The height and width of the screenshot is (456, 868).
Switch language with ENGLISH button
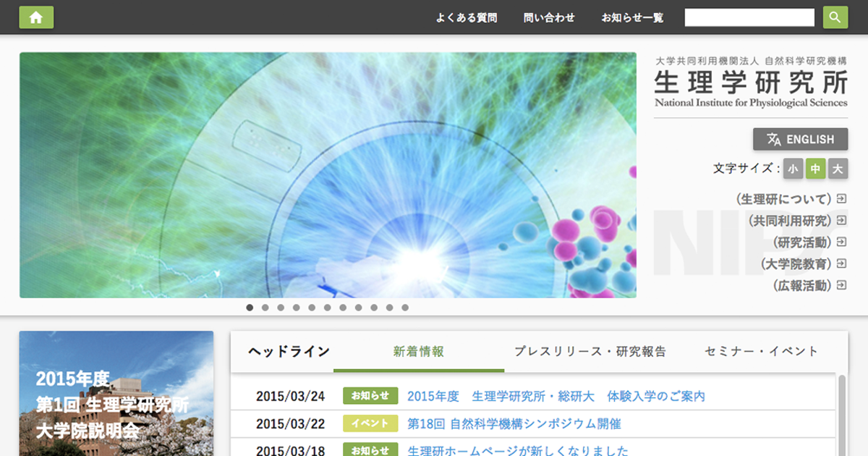pos(800,139)
